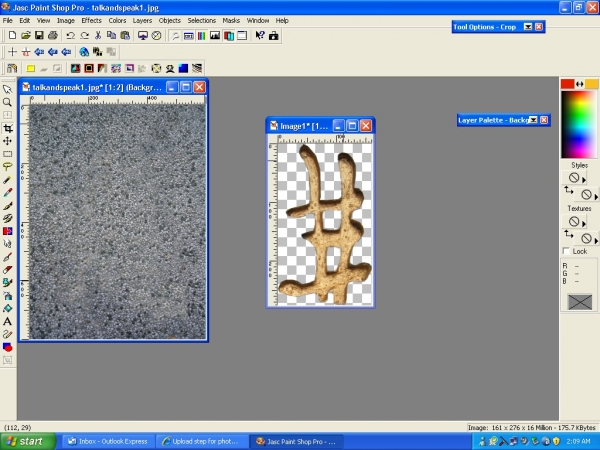Select the Text tool
The image size is (600, 450).
click(x=7, y=321)
